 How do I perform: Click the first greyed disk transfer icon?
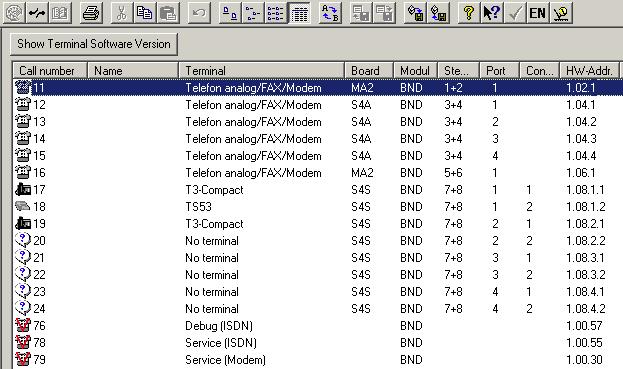[361, 13]
